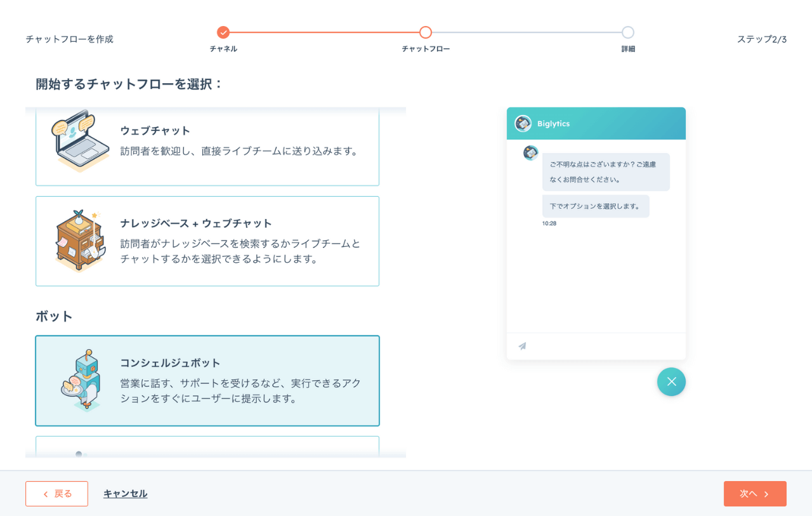Click the bot avatar beside messages

(x=531, y=153)
